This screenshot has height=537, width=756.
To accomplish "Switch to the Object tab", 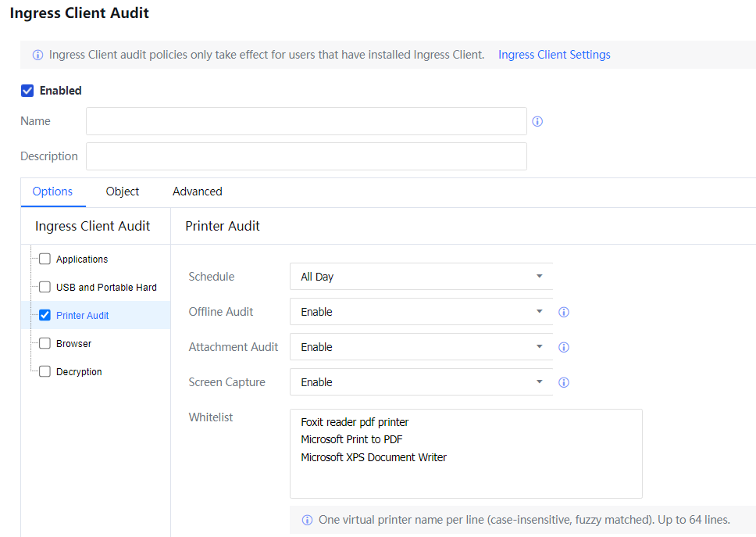I will coord(123,192).
